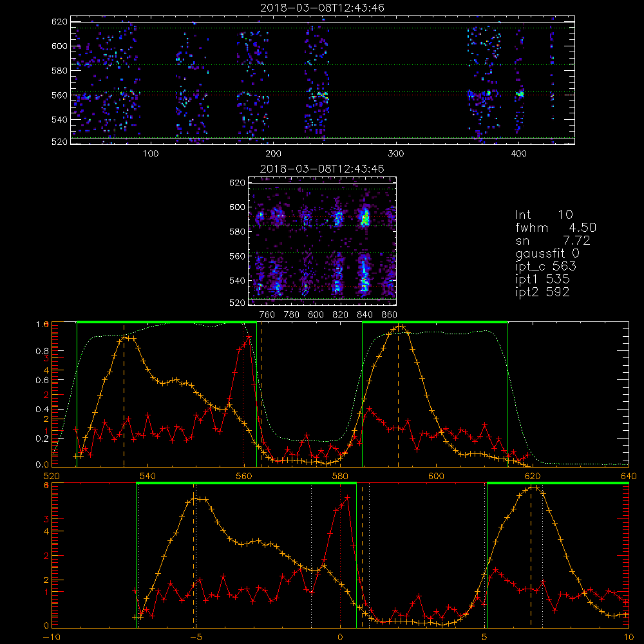
Task: Click the brightest spot in middle image near 840
Action: click(365, 218)
